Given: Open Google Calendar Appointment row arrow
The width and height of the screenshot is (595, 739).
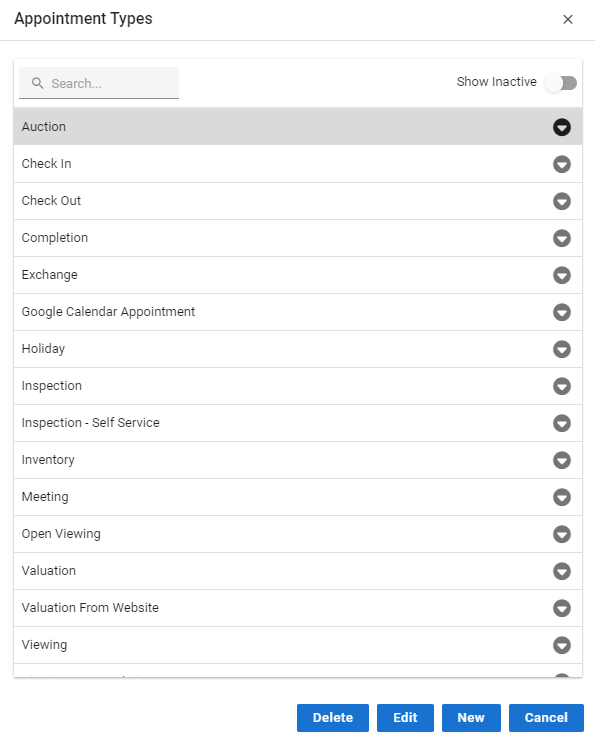Looking at the screenshot, I should [x=562, y=312].
